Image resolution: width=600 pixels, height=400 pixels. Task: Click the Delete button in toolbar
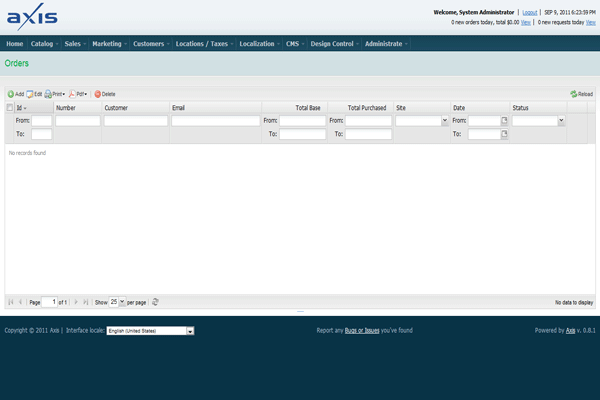click(x=105, y=94)
